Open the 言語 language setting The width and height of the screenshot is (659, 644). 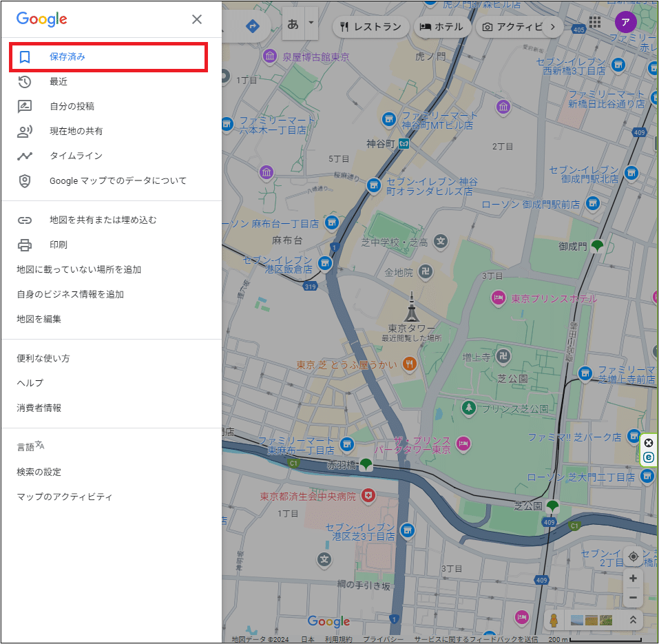tap(30, 446)
